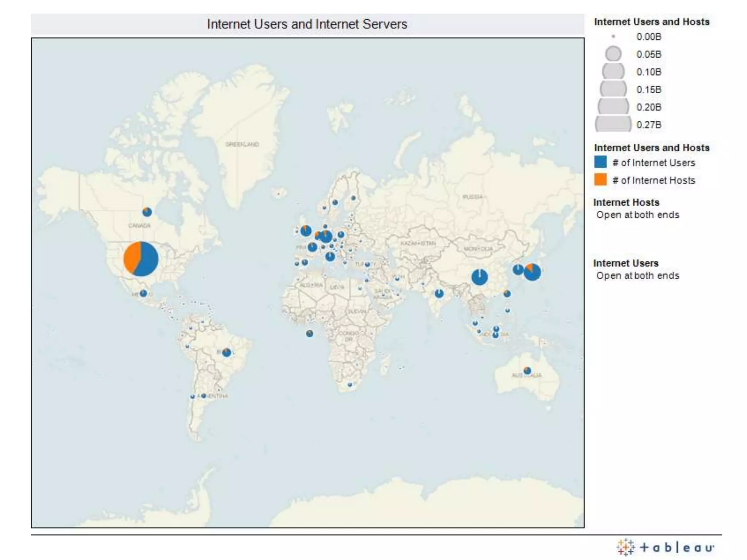The height and width of the screenshot is (560, 747).
Task: Click the 0.27B size legend circle
Action: [x=613, y=124]
